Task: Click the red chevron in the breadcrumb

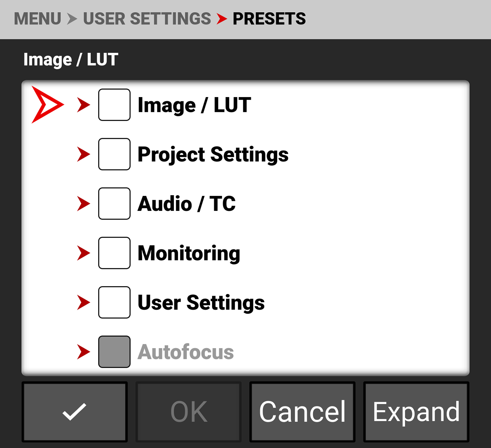Action: 222,19
